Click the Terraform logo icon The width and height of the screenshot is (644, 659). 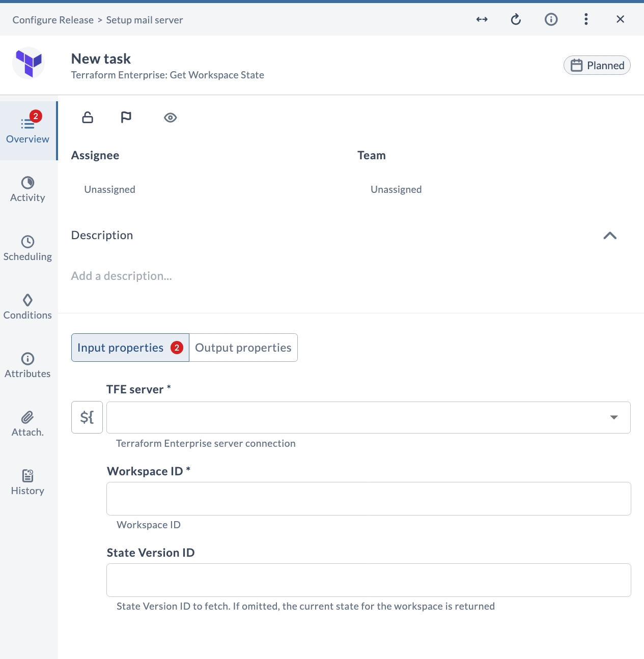[29, 63]
